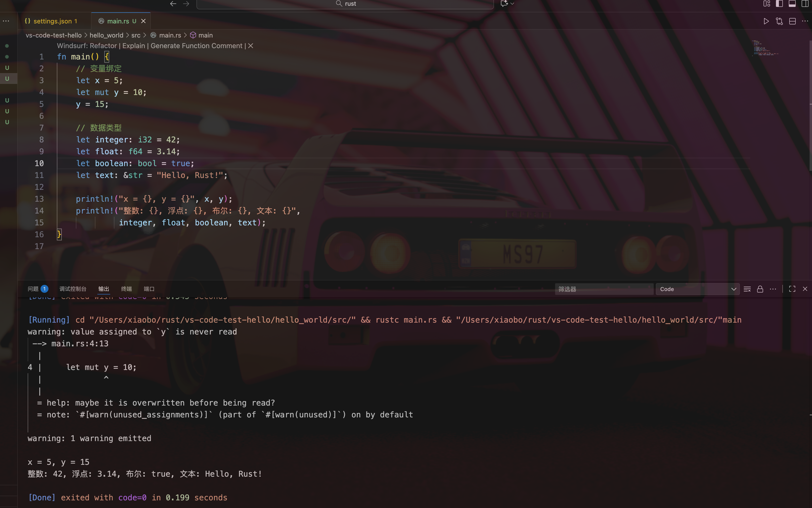Switch to the settings.json tab

(x=52, y=21)
